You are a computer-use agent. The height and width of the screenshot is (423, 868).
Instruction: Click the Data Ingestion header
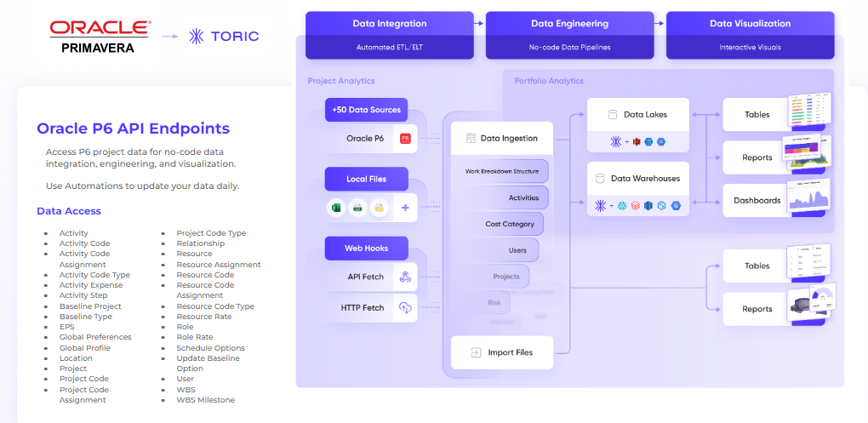coord(502,139)
